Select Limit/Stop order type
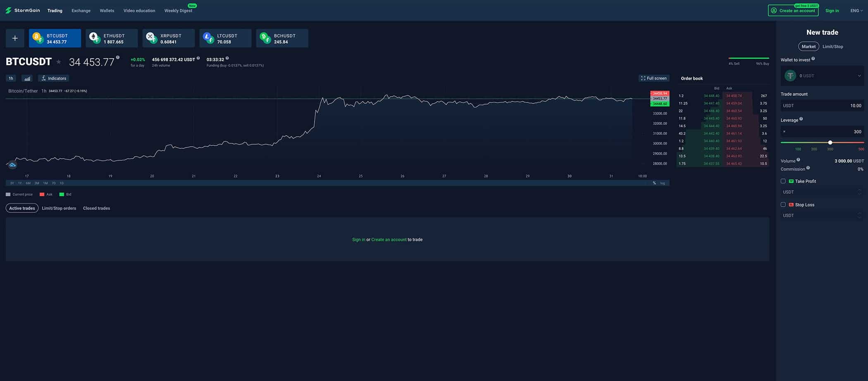Image resolution: width=868 pixels, height=381 pixels. [832, 46]
